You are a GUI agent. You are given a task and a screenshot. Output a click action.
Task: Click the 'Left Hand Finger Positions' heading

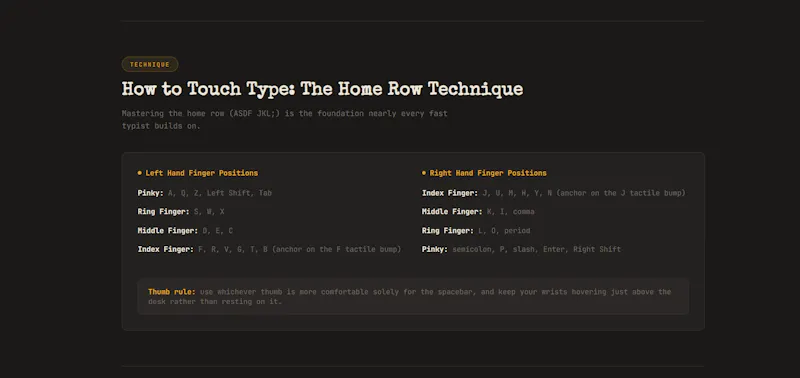pos(202,173)
